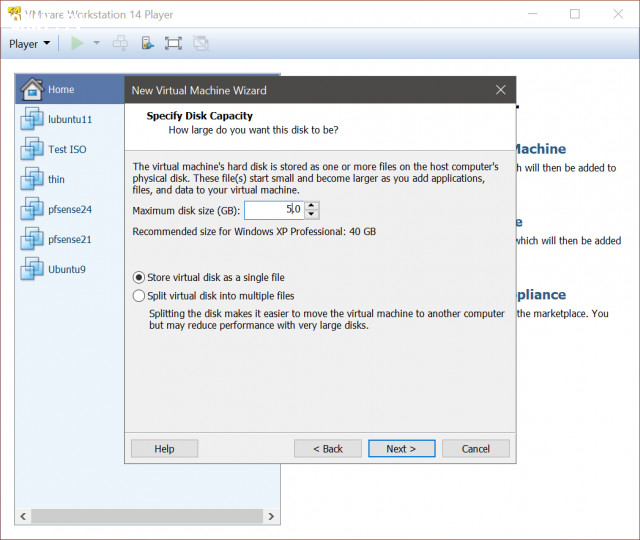Select the Test ISO virtual machine
640x540 pixels.
coord(69,149)
